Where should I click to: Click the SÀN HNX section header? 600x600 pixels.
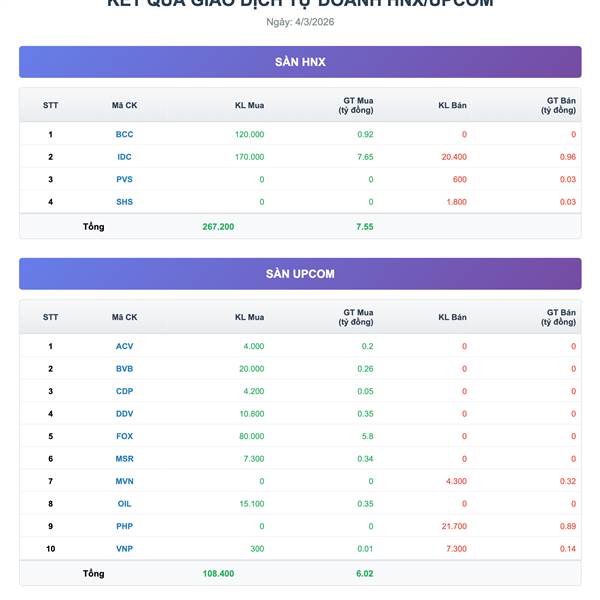(x=300, y=62)
